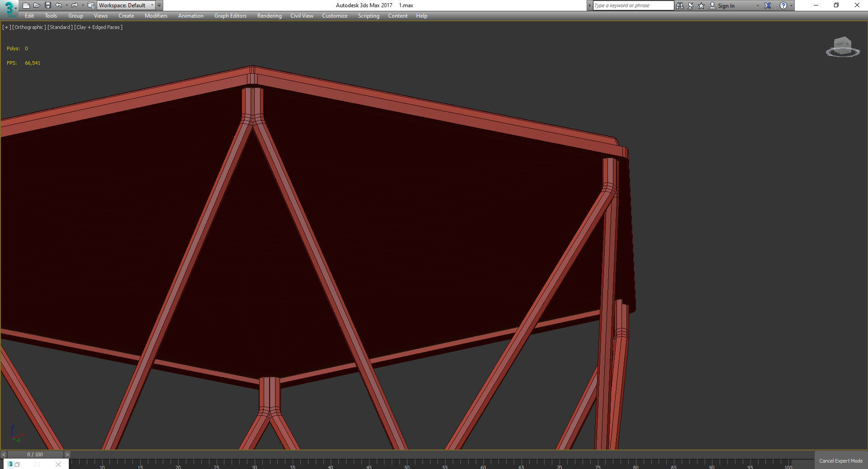Click the [Standard] shading label
The width and height of the screenshot is (868, 469).
coord(60,27)
